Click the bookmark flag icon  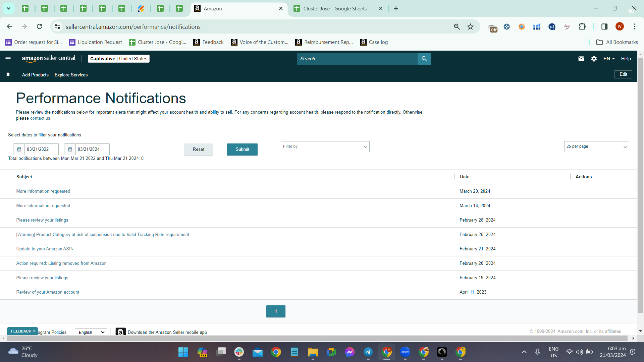pyautogui.click(x=8, y=74)
